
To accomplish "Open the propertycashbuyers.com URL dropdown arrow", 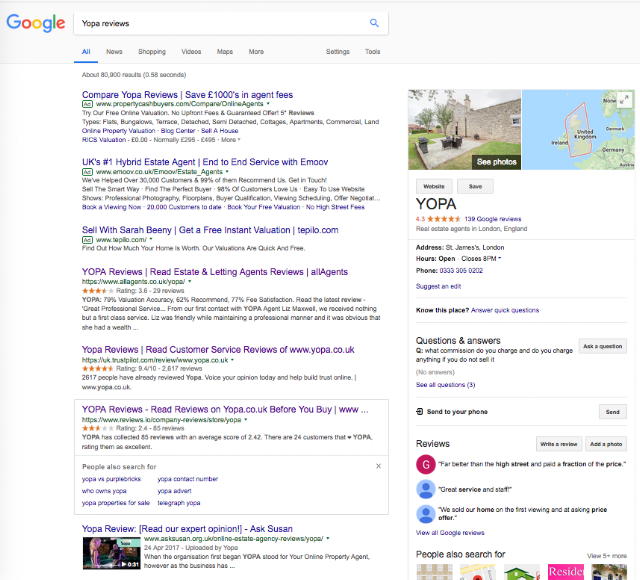I will point(268,104).
